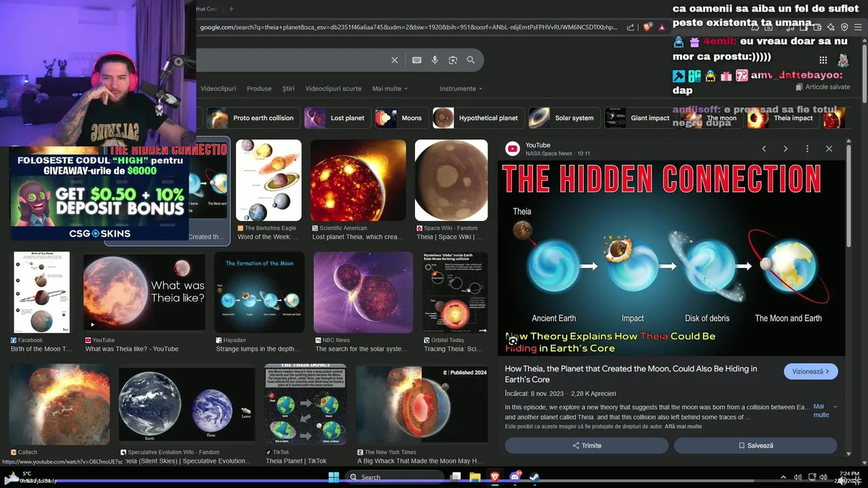
Task: Open the on-screen keyboard input tool
Action: tap(417, 60)
